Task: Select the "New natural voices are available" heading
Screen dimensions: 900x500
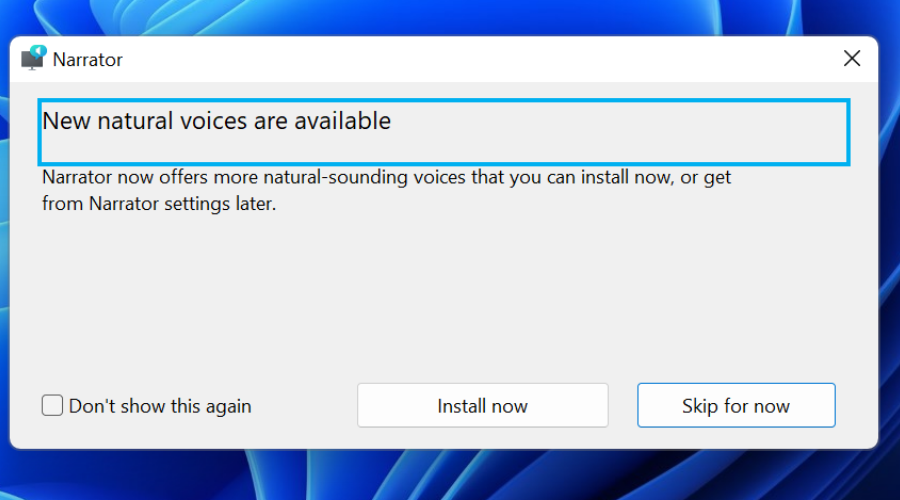Action: [216, 122]
